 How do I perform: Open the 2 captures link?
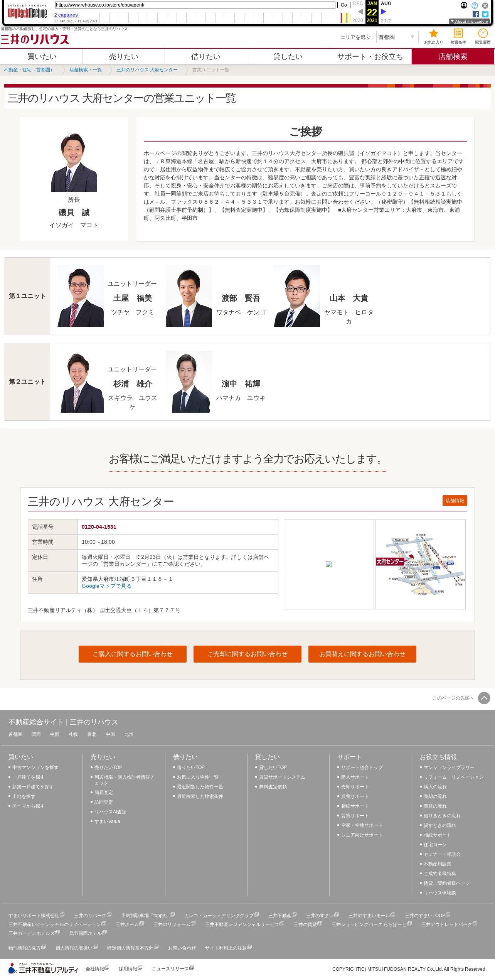(x=66, y=15)
